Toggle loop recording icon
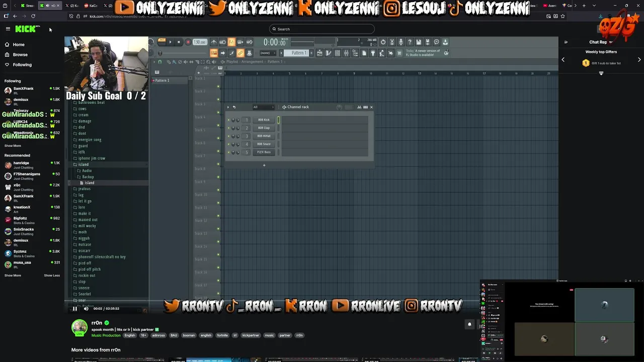The height and width of the screenshot is (362, 644). [249, 42]
